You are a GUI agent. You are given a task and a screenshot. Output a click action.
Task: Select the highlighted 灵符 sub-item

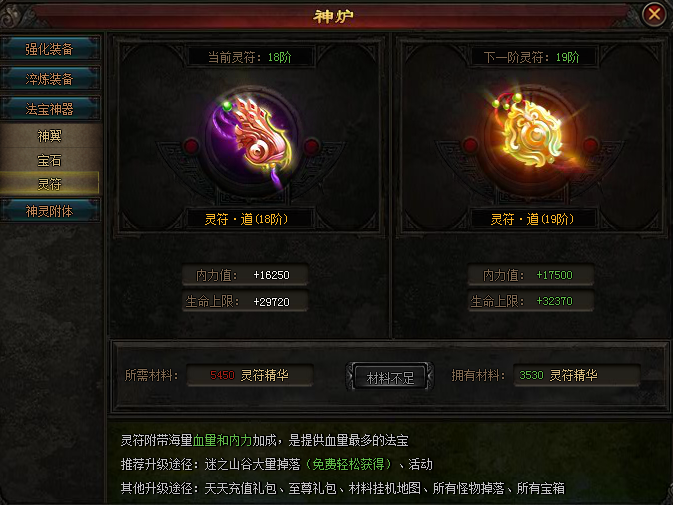coord(50,184)
